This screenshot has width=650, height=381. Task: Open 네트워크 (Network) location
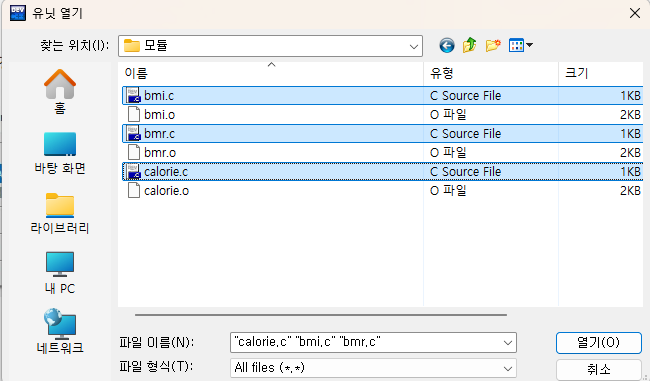[x=60, y=331]
